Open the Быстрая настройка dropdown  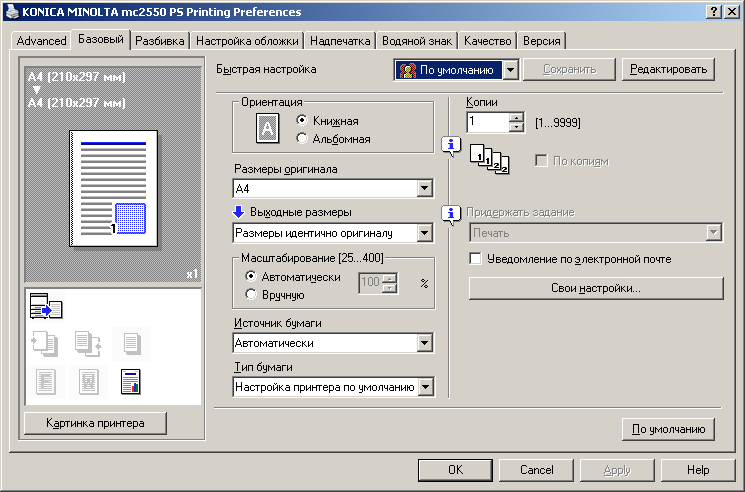point(456,70)
